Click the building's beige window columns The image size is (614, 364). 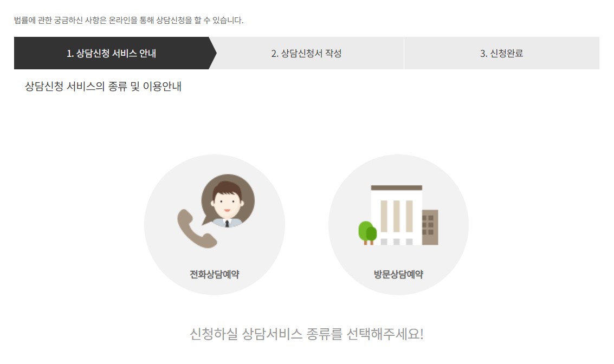397,216
